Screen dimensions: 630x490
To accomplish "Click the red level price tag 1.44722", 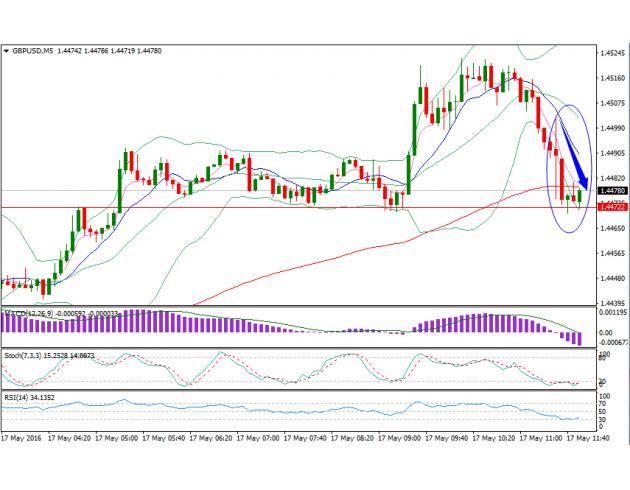I will click(611, 207).
